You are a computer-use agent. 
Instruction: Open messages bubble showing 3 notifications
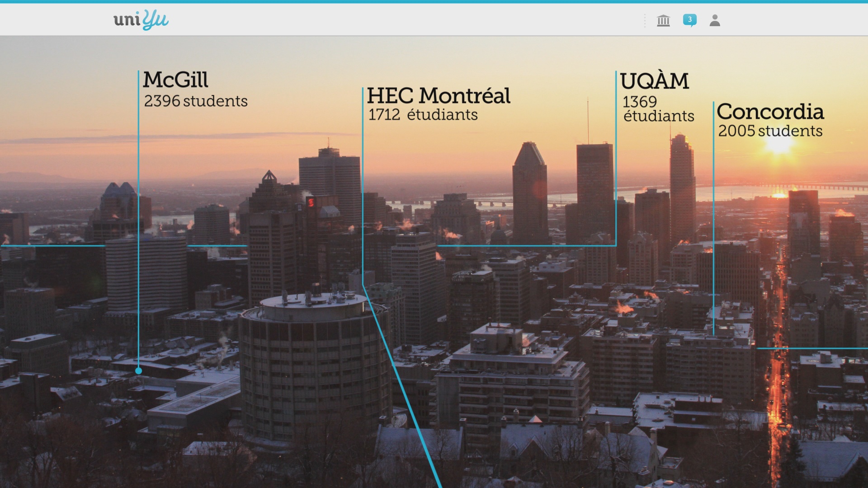(x=689, y=20)
